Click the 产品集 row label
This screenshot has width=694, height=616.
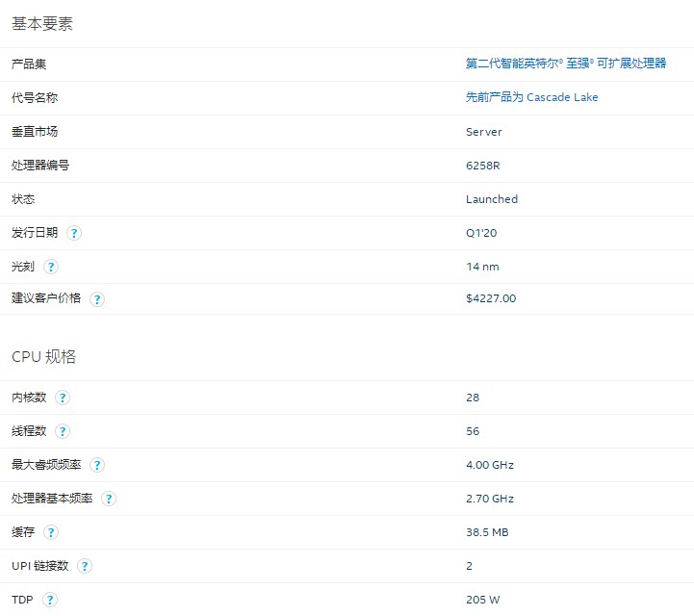coord(29,64)
